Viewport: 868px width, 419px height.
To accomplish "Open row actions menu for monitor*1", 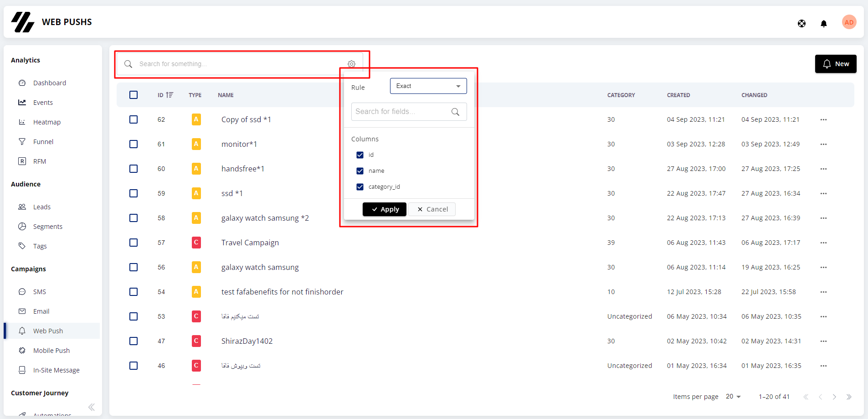I will pos(823,144).
